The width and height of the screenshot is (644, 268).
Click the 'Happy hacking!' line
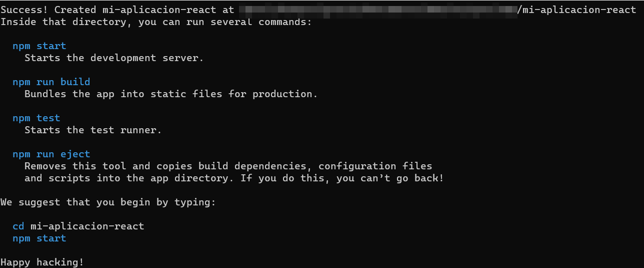[x=42, y=262]
